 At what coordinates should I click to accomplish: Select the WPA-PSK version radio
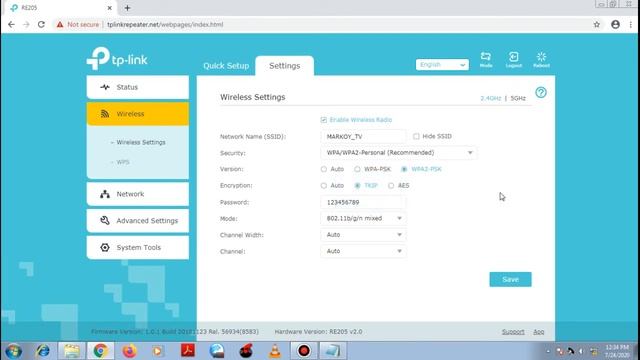357,169
